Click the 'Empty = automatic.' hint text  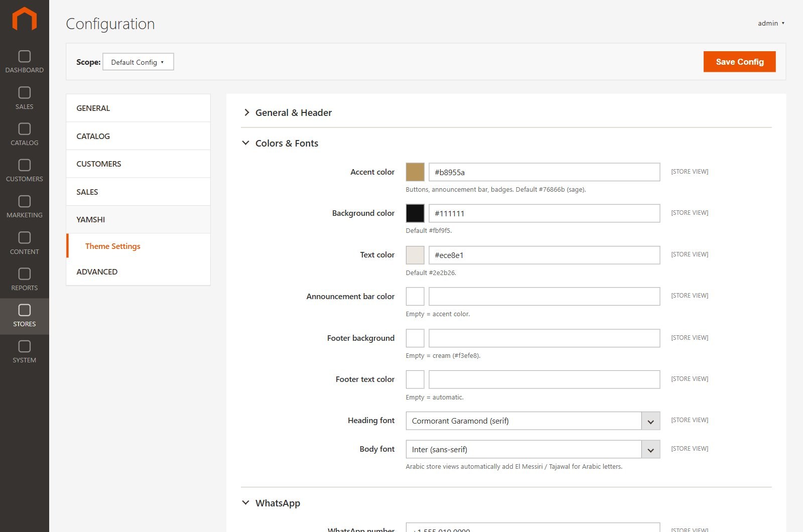[435, 397]
